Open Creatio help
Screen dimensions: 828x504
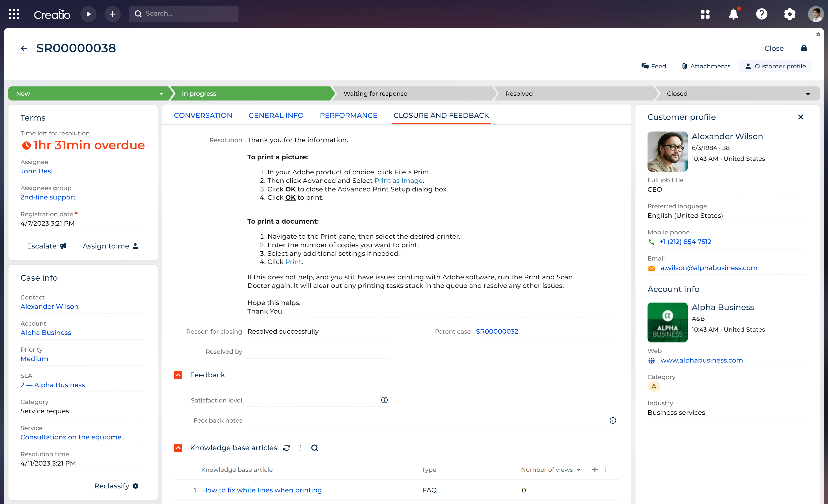click(761, 14)
